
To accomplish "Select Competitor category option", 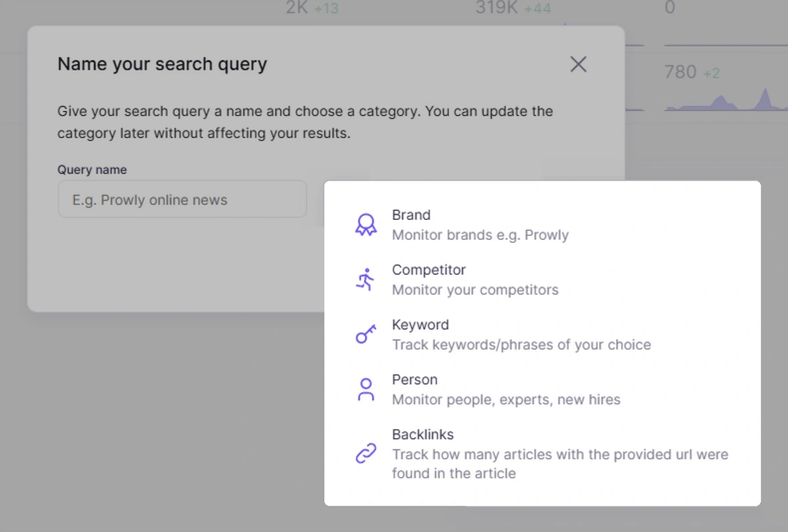I will 542,280.
